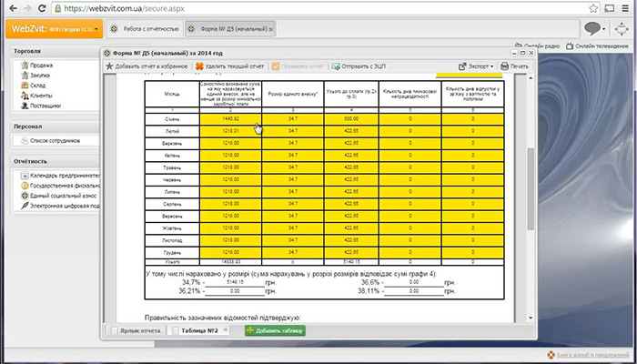637x364 pixels.
Task: Click Отправить с ЭЦП
Action: [359, 66]
